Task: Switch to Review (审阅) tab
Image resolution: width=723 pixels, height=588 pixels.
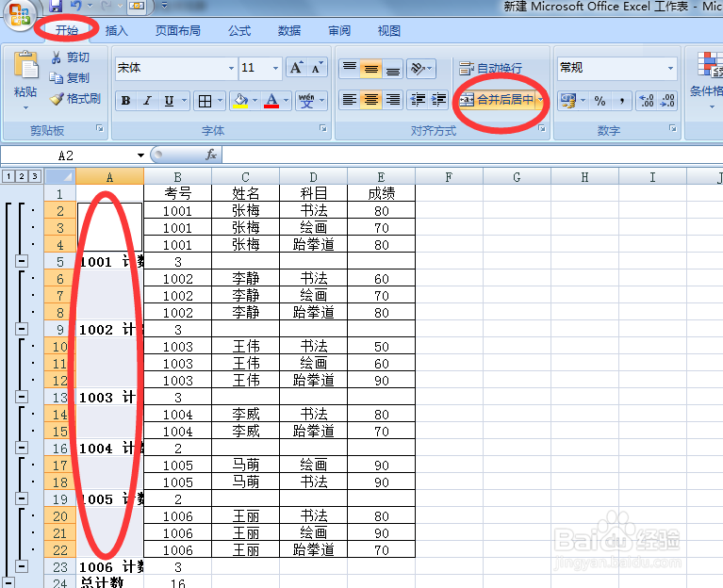Action: click(339, 31)
